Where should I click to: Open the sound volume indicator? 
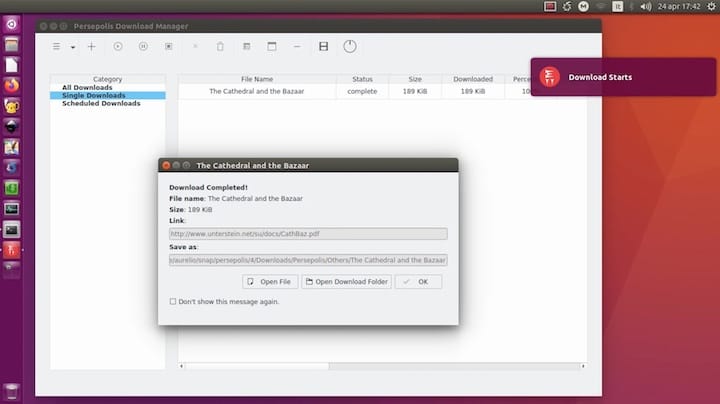[x=646, y=6]
